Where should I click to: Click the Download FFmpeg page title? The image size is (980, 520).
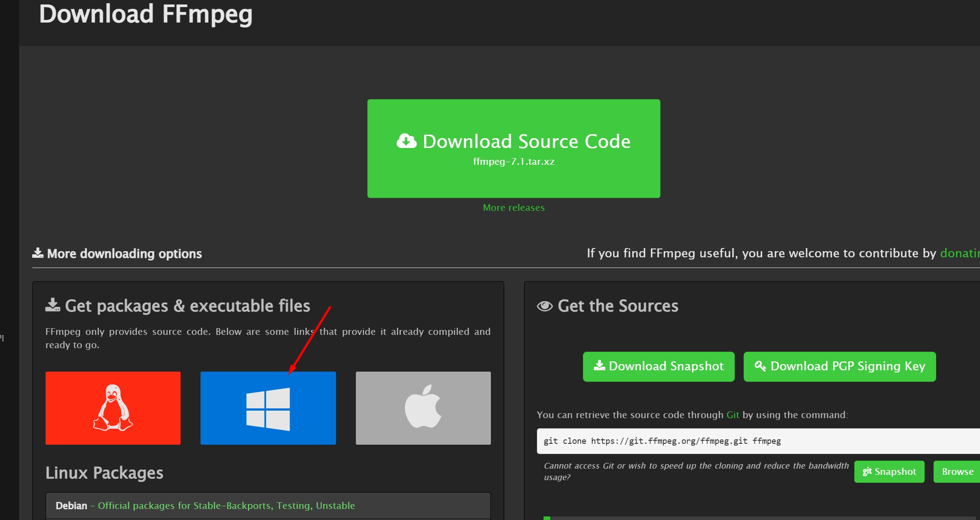146,14
